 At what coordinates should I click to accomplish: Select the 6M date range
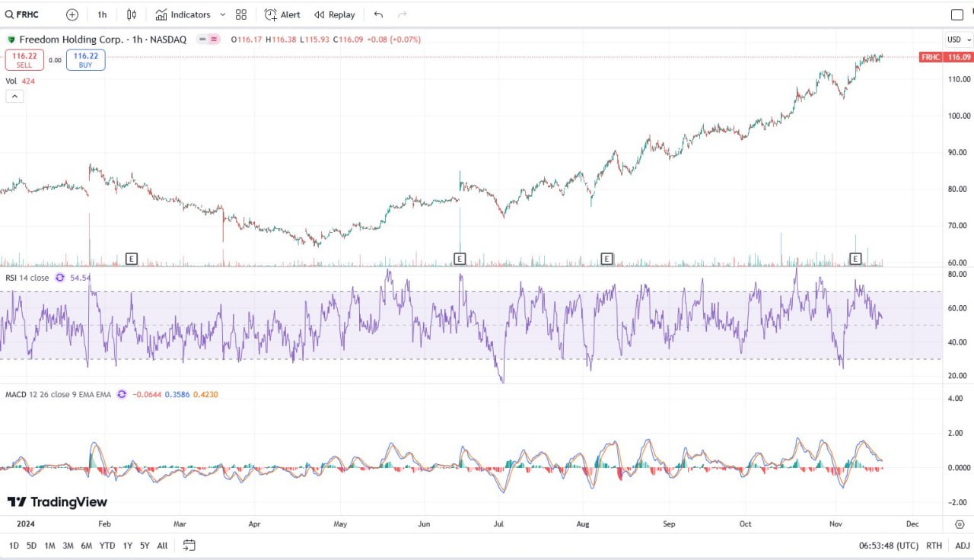[86, 546]
